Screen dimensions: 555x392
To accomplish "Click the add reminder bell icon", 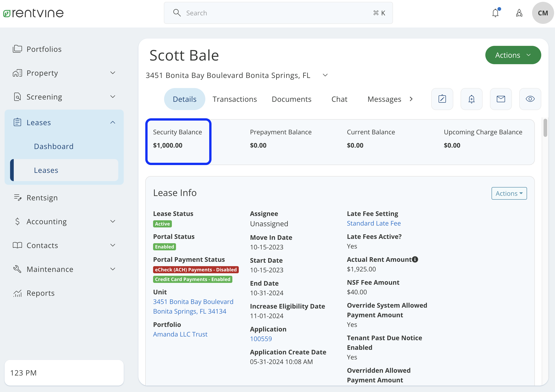I will (471, 99).
